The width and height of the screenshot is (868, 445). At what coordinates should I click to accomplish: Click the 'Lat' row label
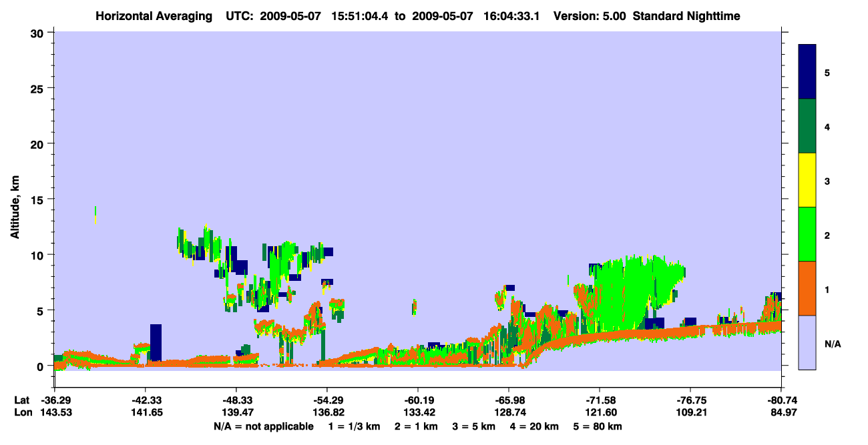(21, 400)
